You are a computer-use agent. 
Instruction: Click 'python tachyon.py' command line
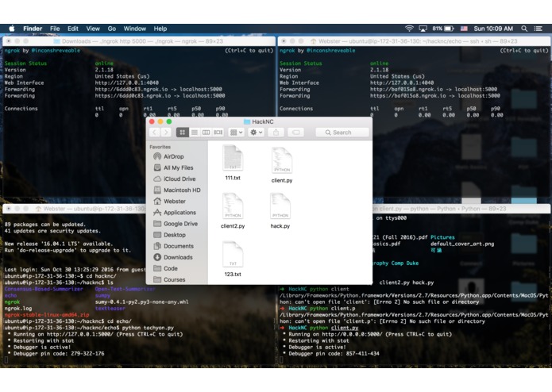(148, 328)
